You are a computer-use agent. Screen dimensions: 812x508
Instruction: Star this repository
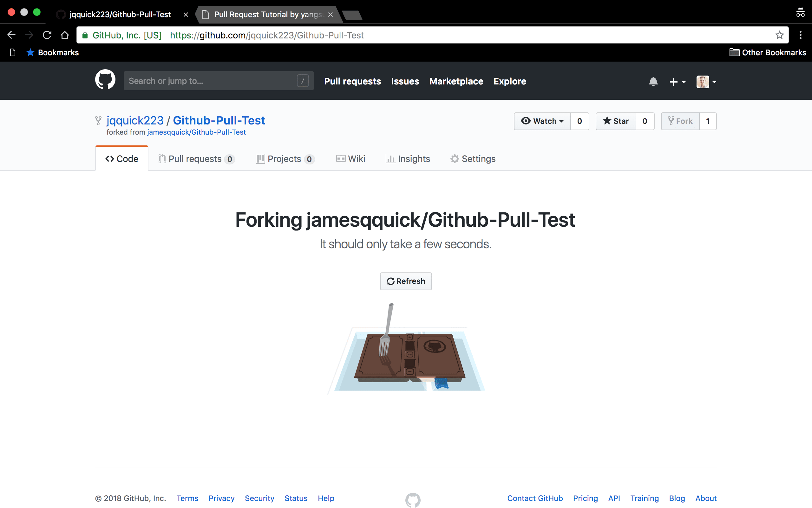[616, 121]
